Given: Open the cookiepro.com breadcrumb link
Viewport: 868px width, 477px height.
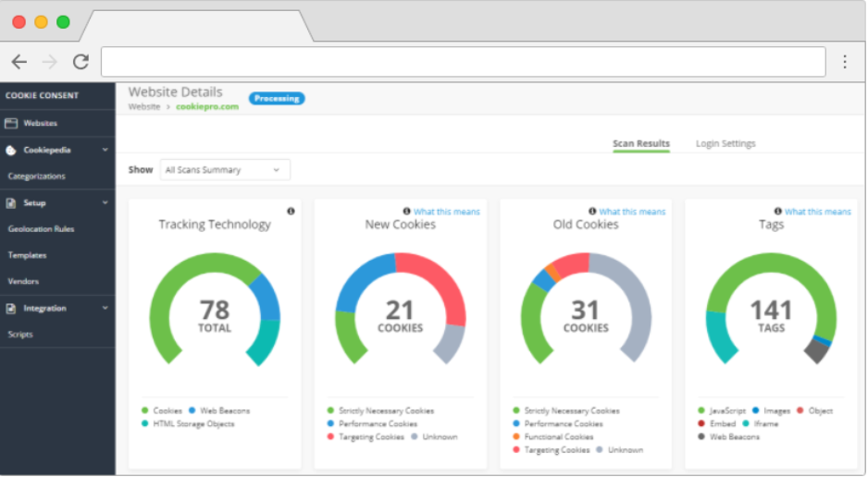Looking at the screenshot, I should [207, 107].
